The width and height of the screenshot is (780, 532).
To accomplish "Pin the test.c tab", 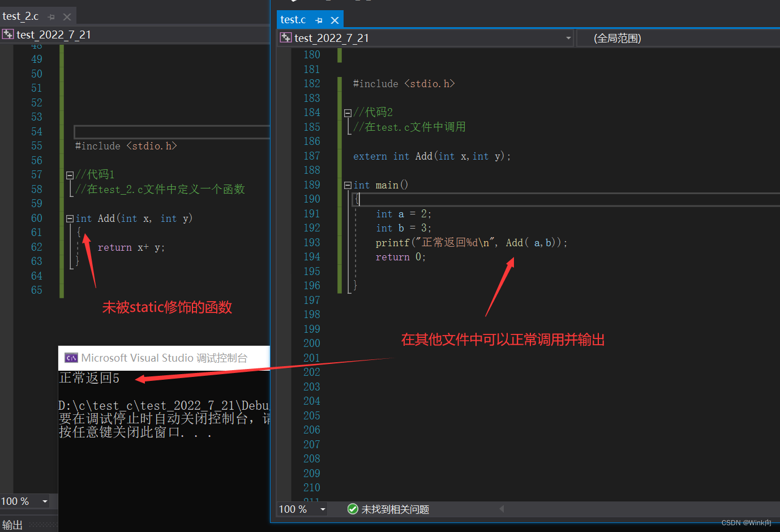I will pyautogui.click(x=319, y=20).
